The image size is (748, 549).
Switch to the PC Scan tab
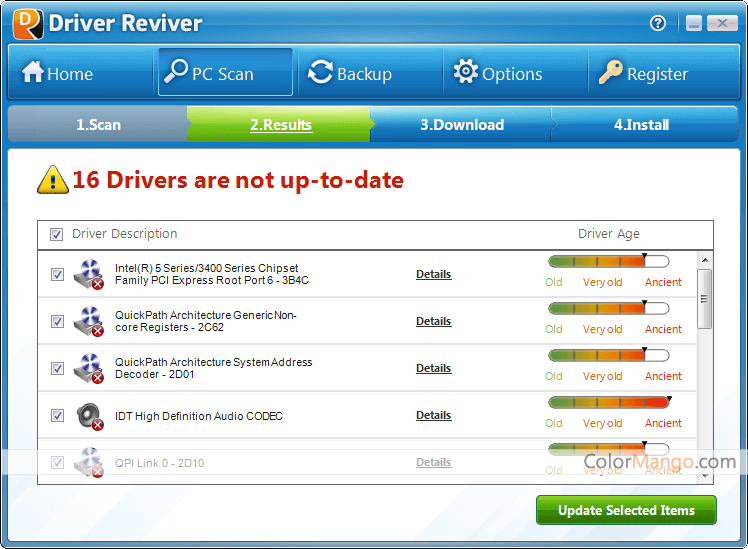click(225, 73)
